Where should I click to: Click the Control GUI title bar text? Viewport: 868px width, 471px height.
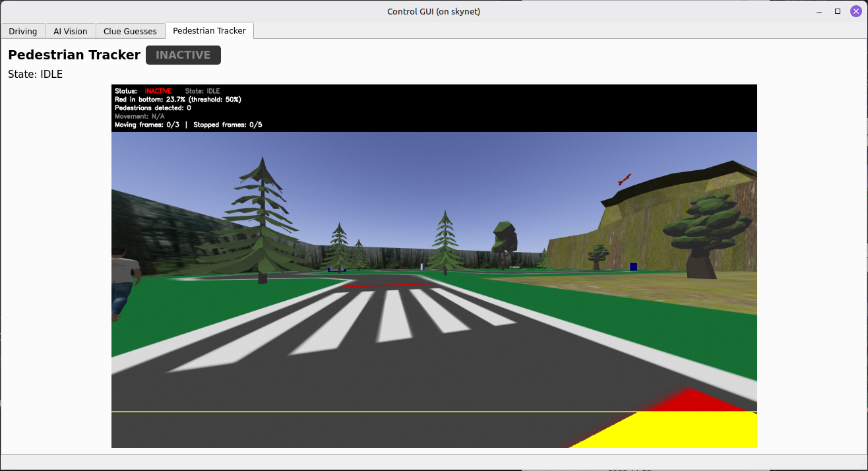[433, 11]
